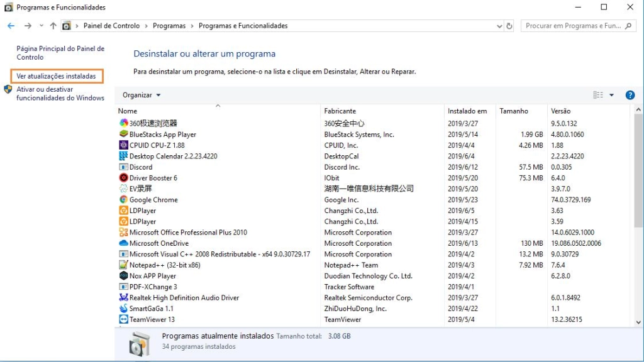Click the 1.99 GB size cell
This screenshot has height=362, width=644.
click(532, 134)
